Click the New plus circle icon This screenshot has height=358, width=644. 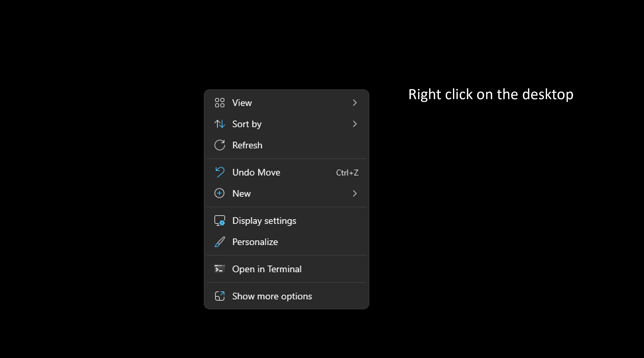[x=219, y=193]
